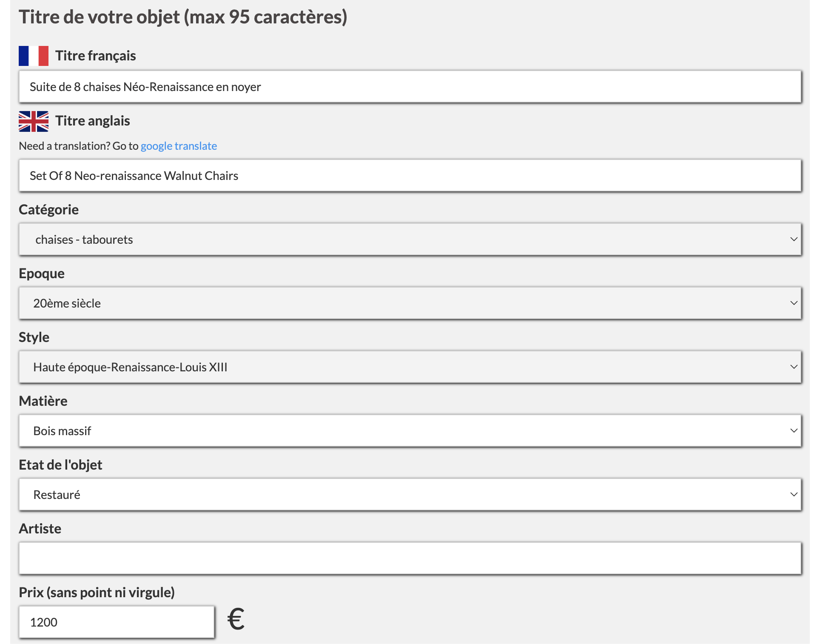
Task: Open the google translate link
Action: pyautogui.click(x=178, y=145)
